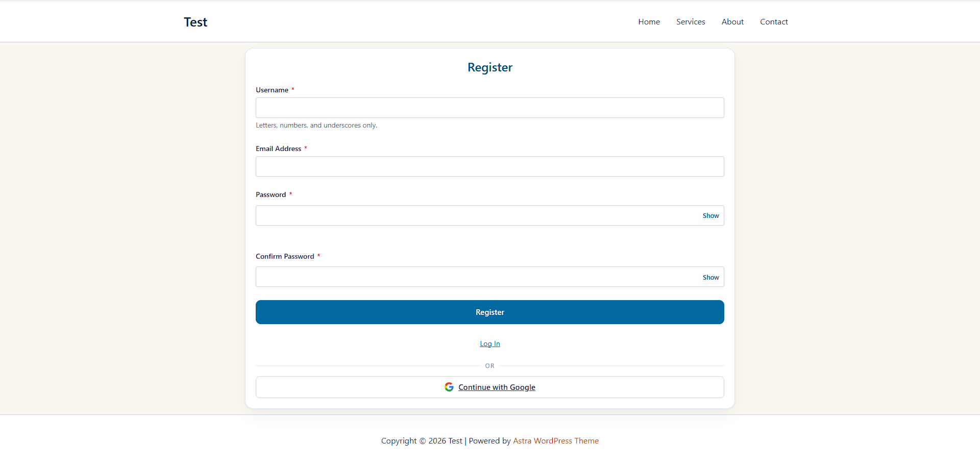Focus the Email Address input field
The image size is (980, 466).
490,166
